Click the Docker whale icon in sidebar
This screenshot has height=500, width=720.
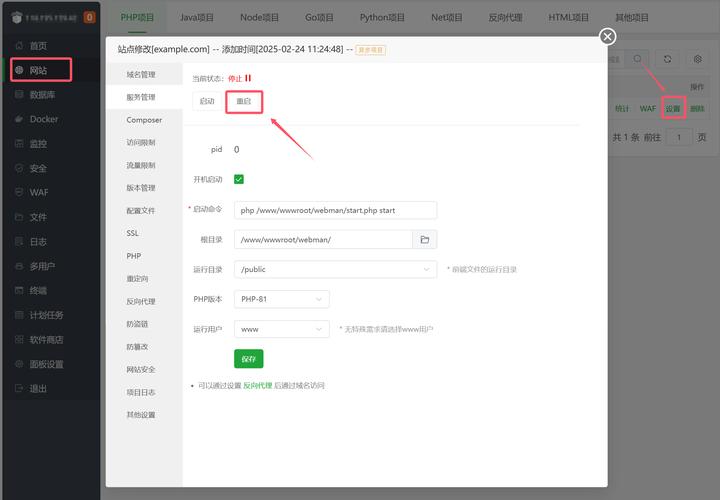[19, 119]
